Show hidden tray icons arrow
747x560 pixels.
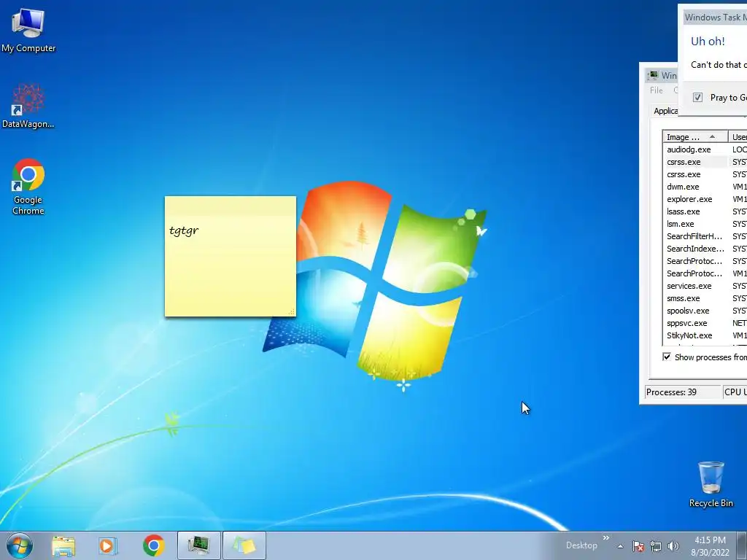pos(620,546)
